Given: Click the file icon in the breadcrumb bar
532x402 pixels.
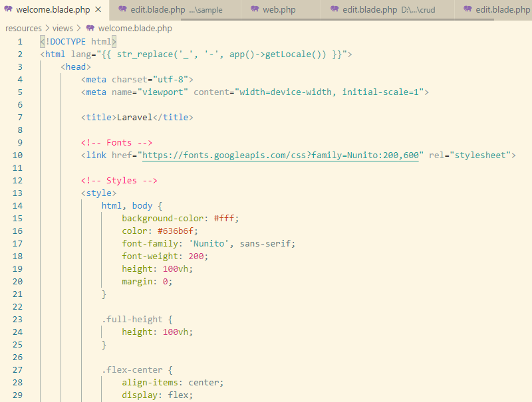Looking at the screenshot, I should pyautogui.click(x=90, y=29).
